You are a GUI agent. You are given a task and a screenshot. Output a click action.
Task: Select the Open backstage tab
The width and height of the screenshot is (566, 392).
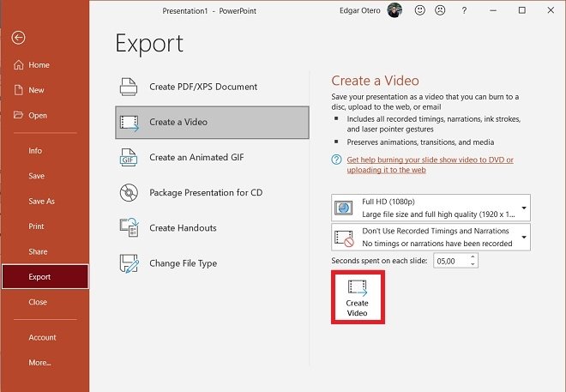(45, 115)
